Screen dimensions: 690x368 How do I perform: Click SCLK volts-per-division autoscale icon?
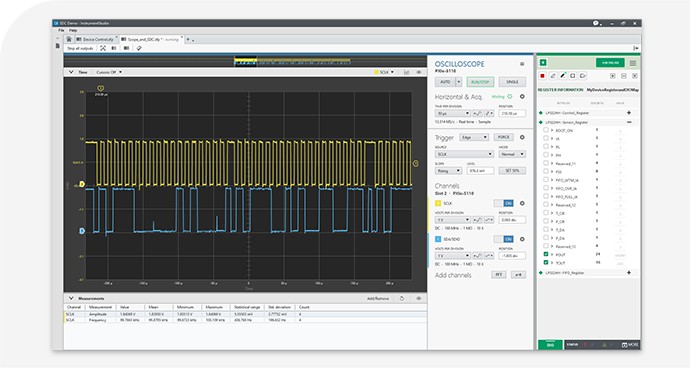point(477,220)
